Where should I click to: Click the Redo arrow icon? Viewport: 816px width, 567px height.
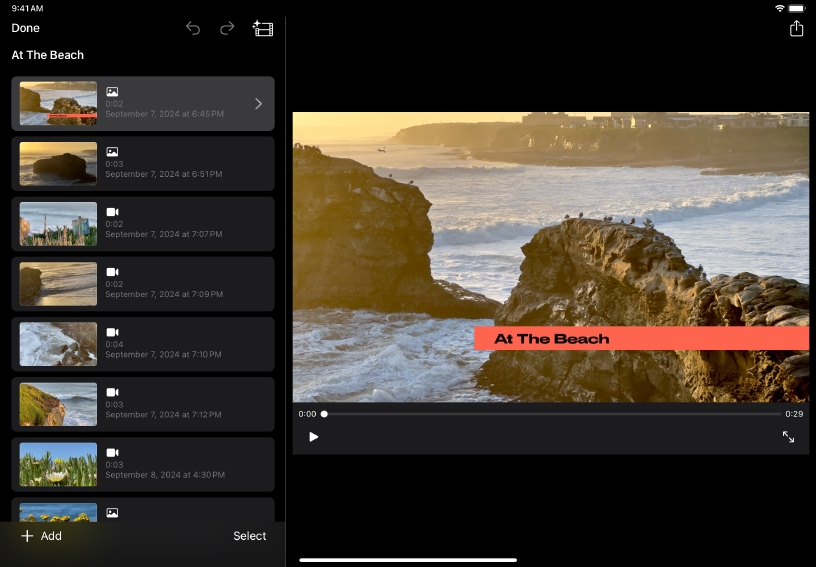[x=227, y=28]
